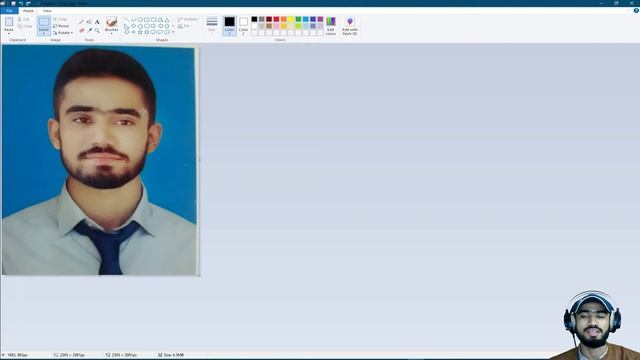Choose the green palette swatch
This screenshot has width=640, height=360.
[298, 19]
